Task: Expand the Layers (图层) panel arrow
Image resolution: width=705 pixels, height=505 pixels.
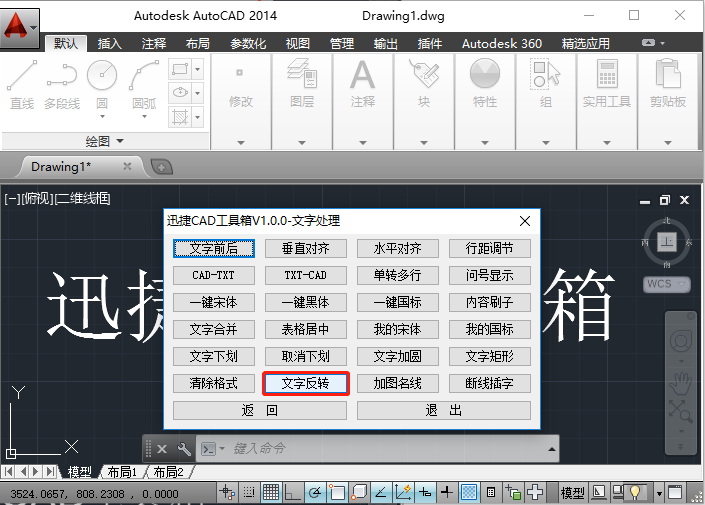Action: point(302,143)
